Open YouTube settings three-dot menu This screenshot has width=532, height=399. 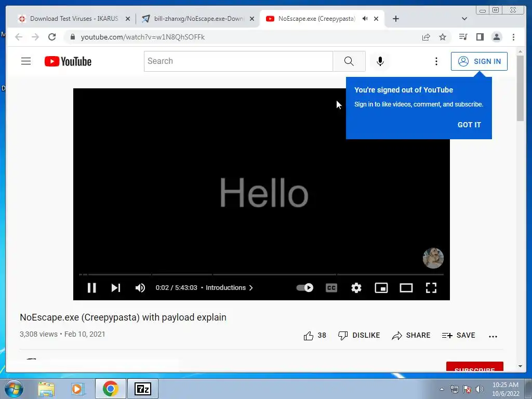(x=436, y=61)
